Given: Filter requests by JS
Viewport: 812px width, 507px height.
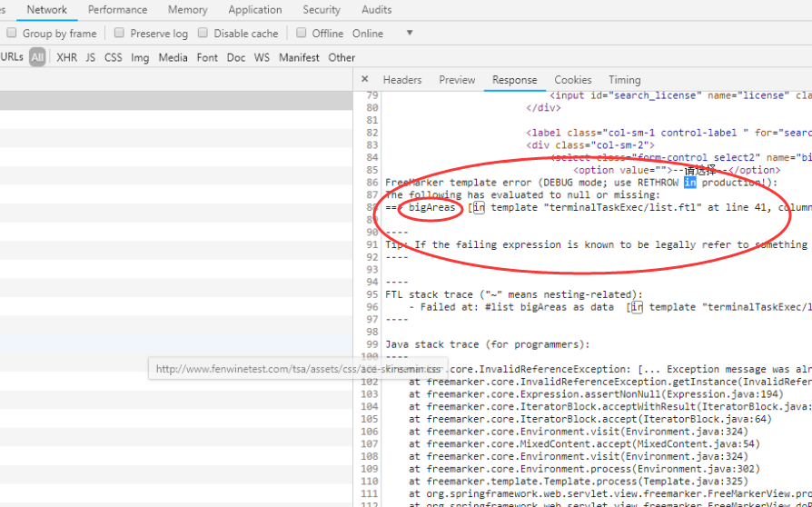Looking at the screenshot, I should coord(91,57).
